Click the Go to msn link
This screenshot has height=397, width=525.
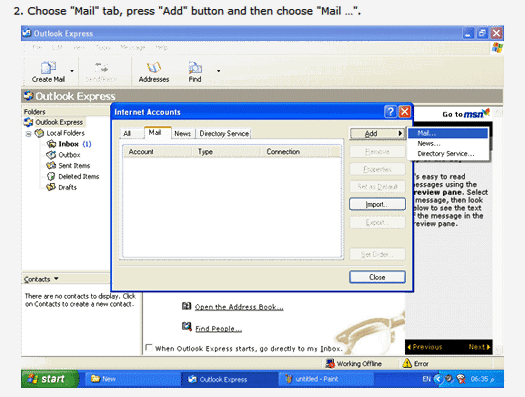[x=466, y=113]
